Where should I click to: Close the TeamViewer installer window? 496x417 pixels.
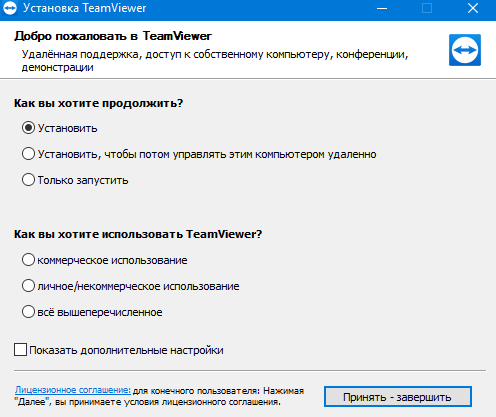coord(473,8)
